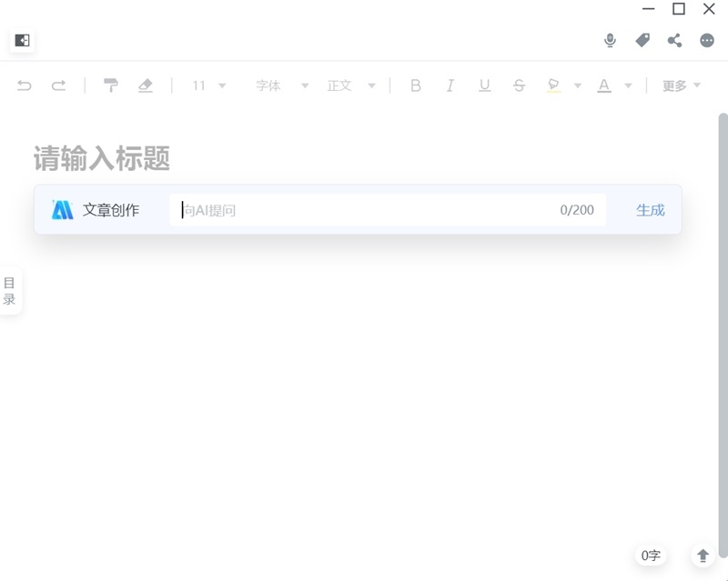Open the 更多 more tools dropdown
This screenshot has width=728, height=581.
tap(681, 85)
